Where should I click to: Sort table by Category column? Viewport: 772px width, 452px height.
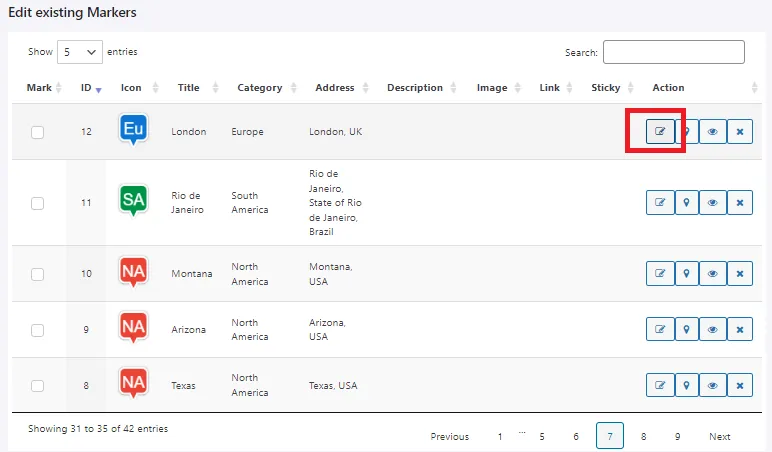pos(266,88)
